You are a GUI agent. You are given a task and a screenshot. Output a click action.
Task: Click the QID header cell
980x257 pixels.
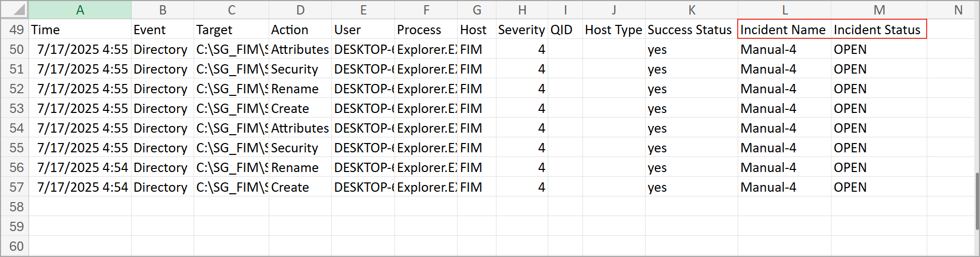(565, 30)
